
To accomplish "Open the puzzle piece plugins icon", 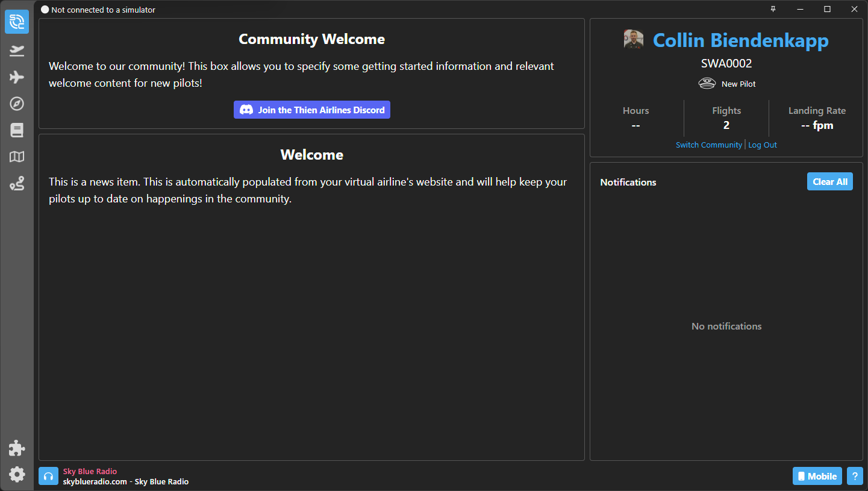I will click(x=17, y=448).
